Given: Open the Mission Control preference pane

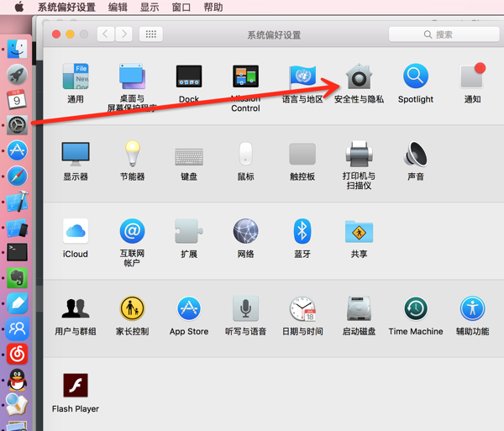Looking at the screenshot, I should [x=245, y=76].
